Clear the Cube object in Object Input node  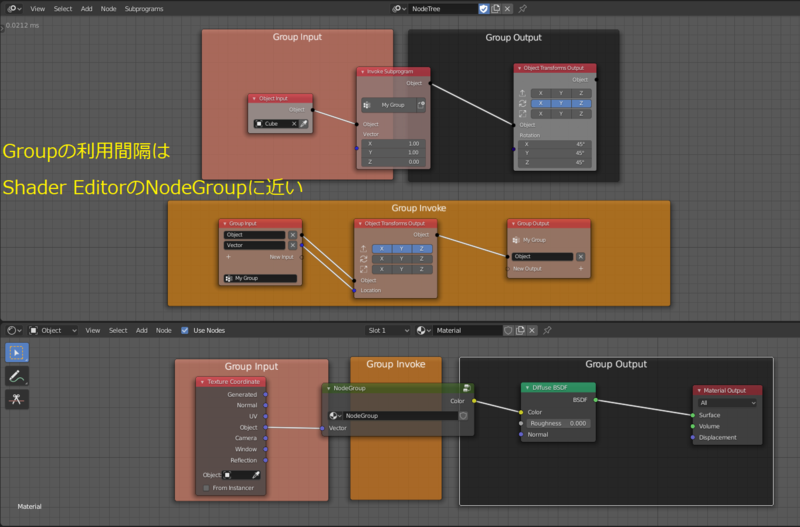(294, 123)
